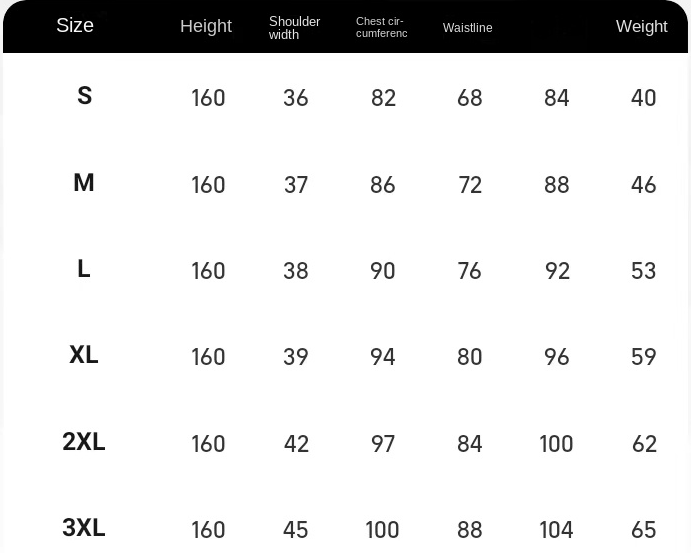Click value 104 in the 3XL row
The width and height of the screenshot is (691, 553).
(556, 530)
